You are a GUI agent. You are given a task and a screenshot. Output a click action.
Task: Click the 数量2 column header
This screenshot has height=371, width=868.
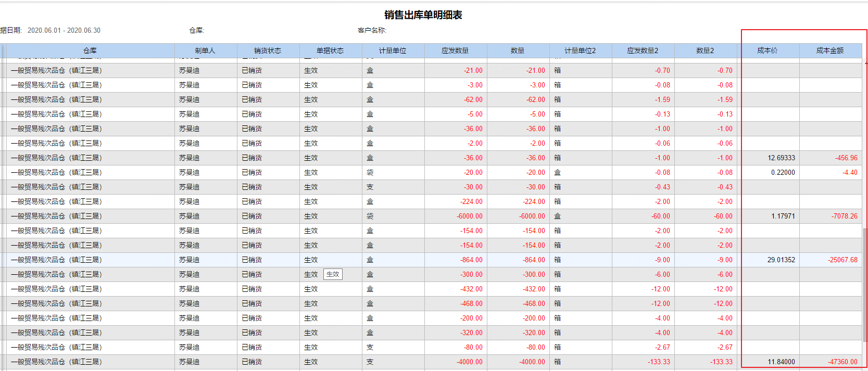pyautogui.click(x=706, y=50)
